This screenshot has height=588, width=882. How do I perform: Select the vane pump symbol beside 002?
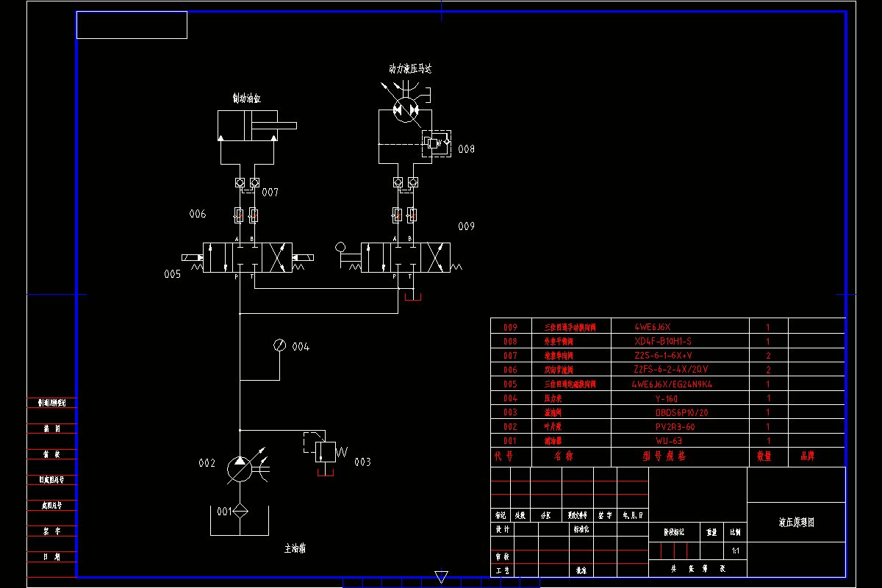pos(238,469)
